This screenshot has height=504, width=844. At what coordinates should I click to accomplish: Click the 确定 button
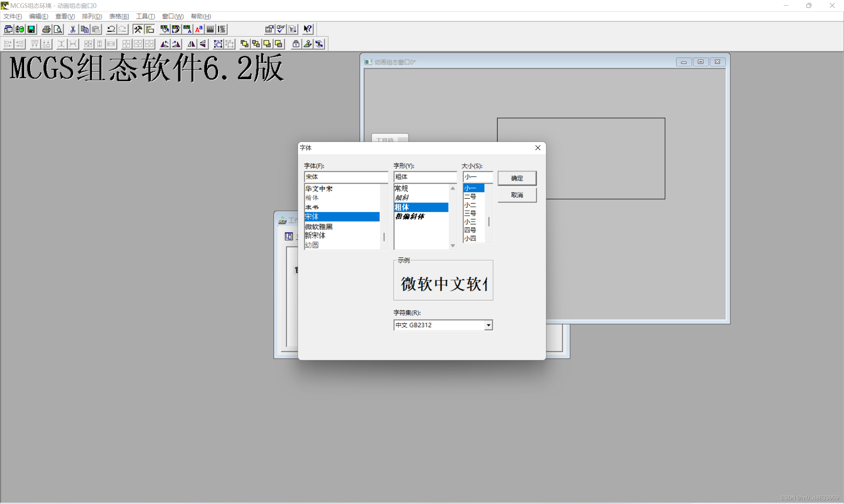coord(517,178)
